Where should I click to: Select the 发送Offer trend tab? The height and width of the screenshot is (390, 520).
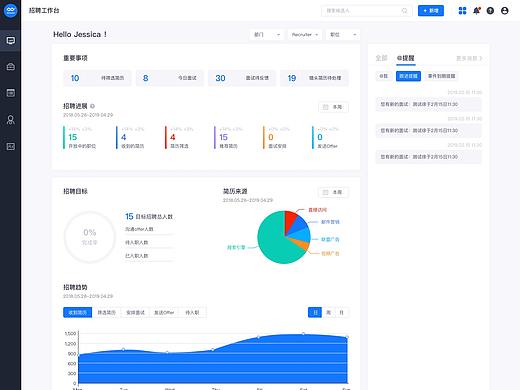tap(164, 312)
